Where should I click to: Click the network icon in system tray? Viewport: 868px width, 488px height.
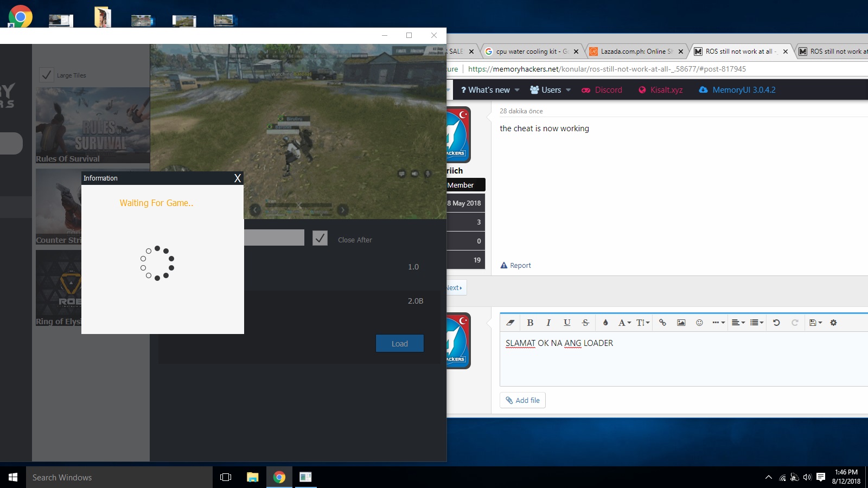pyautogui.click(x=782, y=477)
